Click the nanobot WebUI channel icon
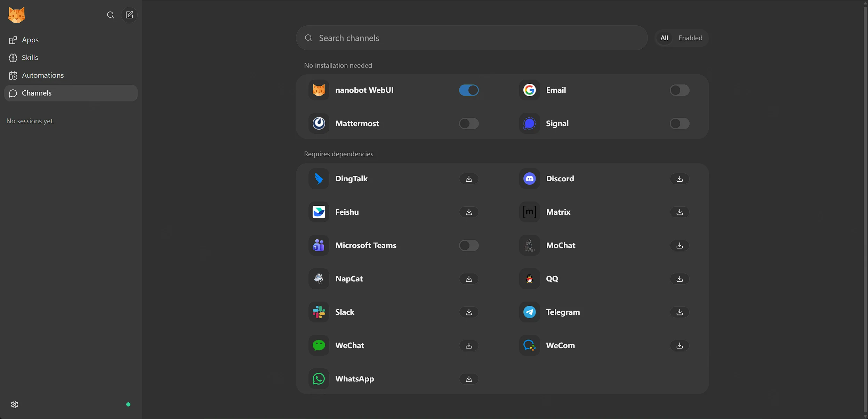Screen dimensions: 868x419 pyautogui.click(x=319, y=90)
